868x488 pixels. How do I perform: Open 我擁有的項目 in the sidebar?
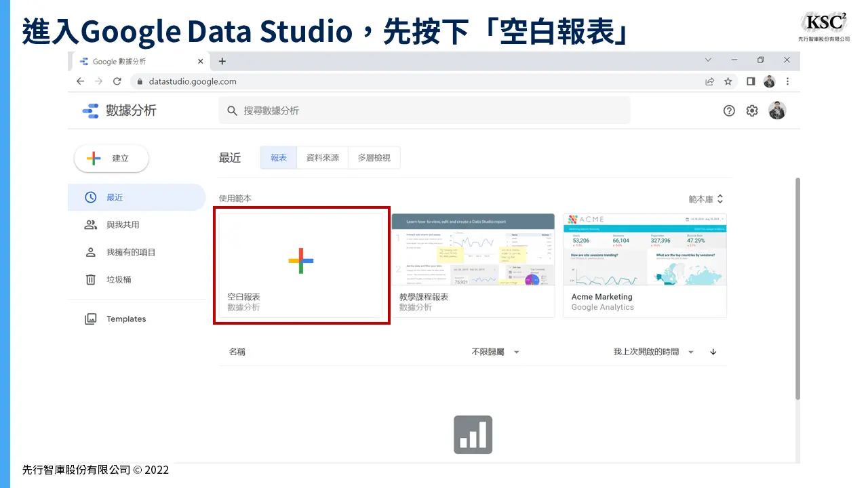[136, 252]
